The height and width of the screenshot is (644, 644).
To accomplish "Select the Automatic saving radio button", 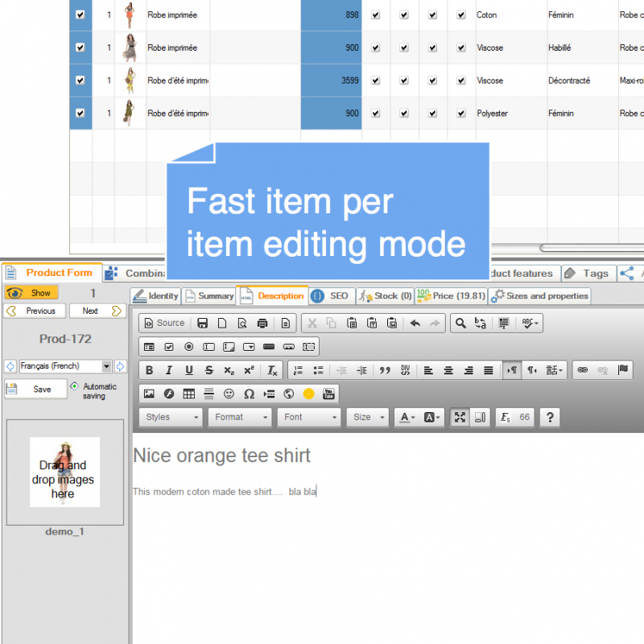I will (75, 386).
